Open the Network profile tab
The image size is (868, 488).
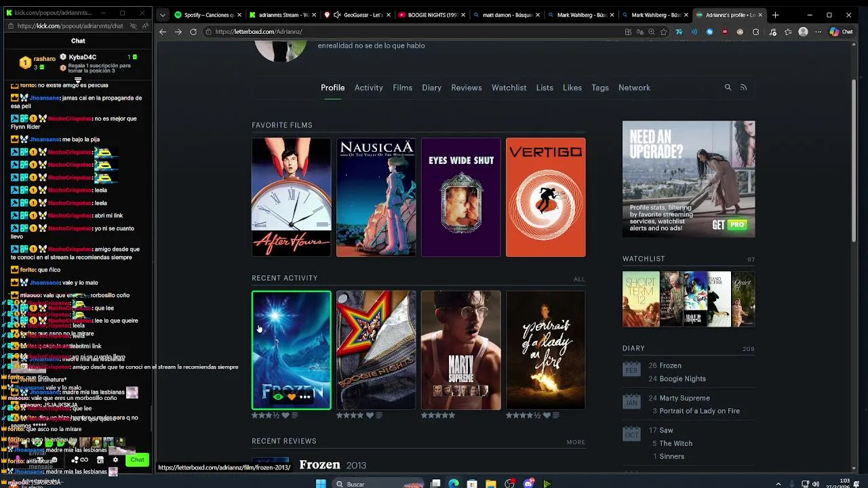tap(634, 87)
